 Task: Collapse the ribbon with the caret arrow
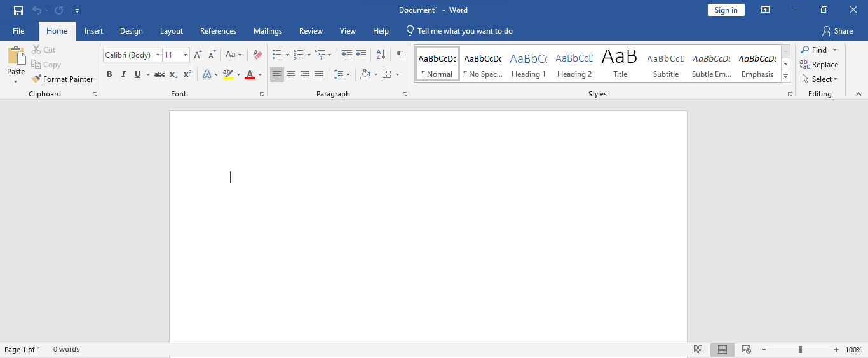pos(858,94)
